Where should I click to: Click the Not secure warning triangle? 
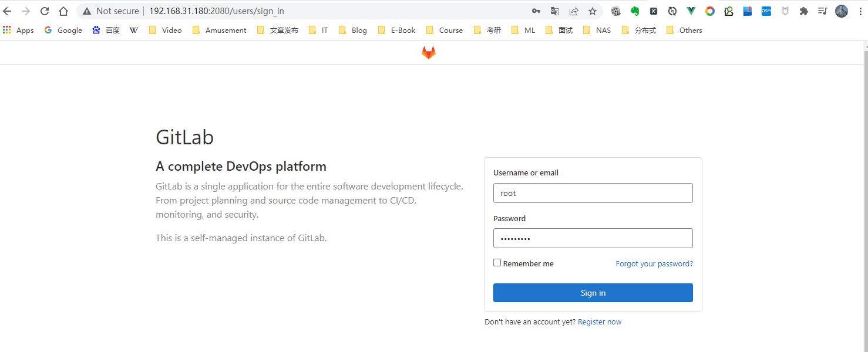pos(87,11)
